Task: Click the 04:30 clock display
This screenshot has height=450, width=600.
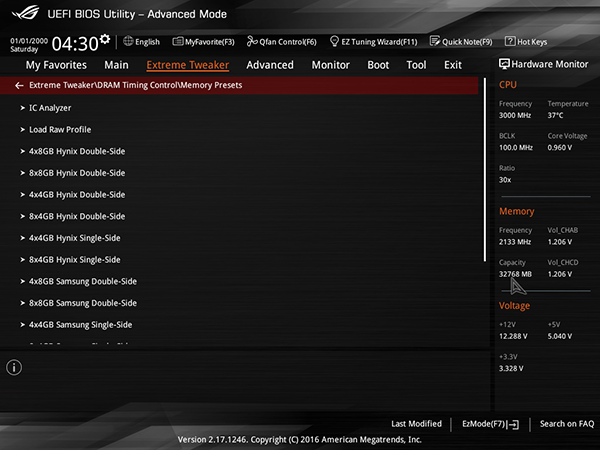Action: (75, 44)
